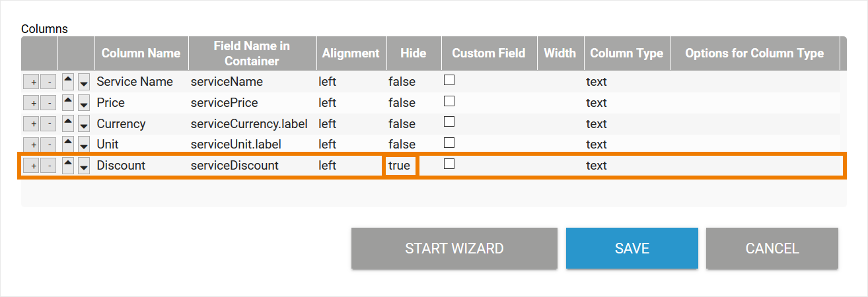
Task: Cancel the column editing dialog
Action: pos(772,248)
